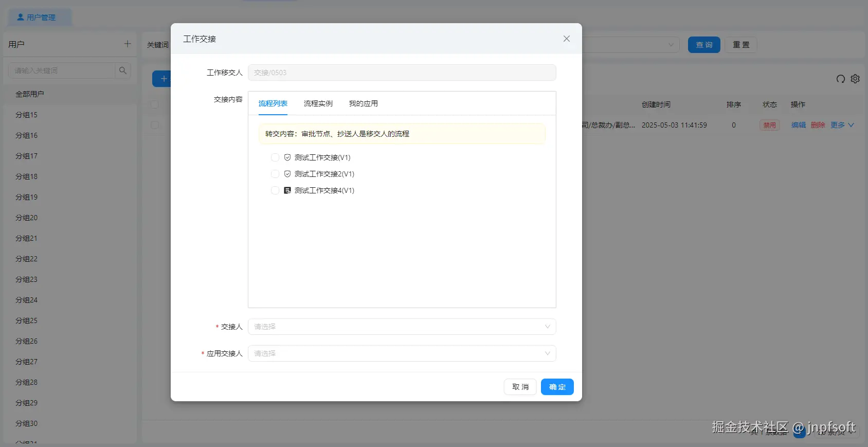Select 分组30 in the sidebar
This screenshot has height=447, width=868.
(x=70, y=423)
